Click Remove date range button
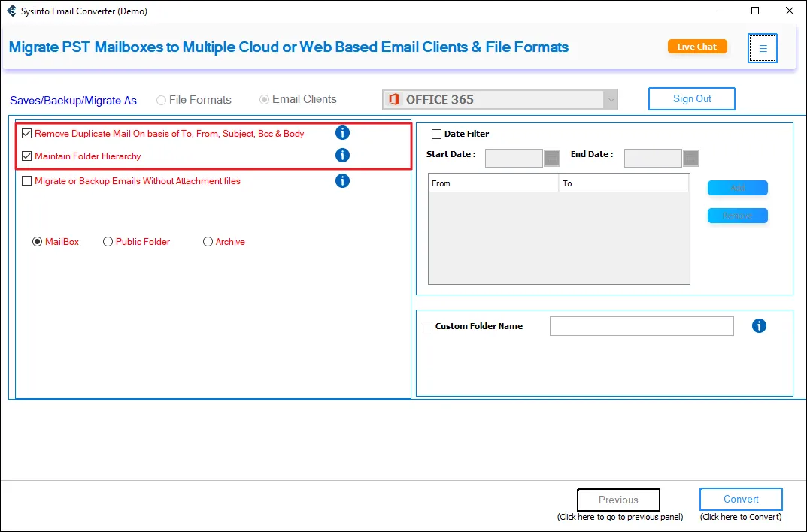 [738, 216]
